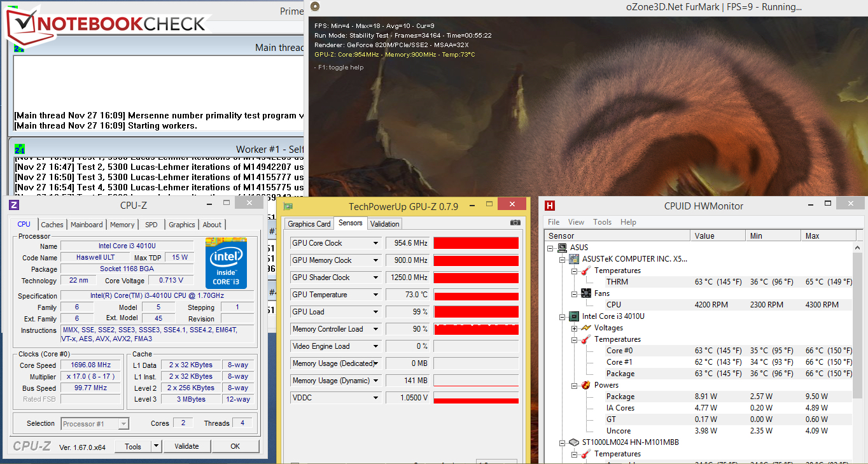Collapse the ASUSTeK COMPUTER INC. node
Image resolution: width=868 pixels, height=464 pixels.
tap(563, 259)
